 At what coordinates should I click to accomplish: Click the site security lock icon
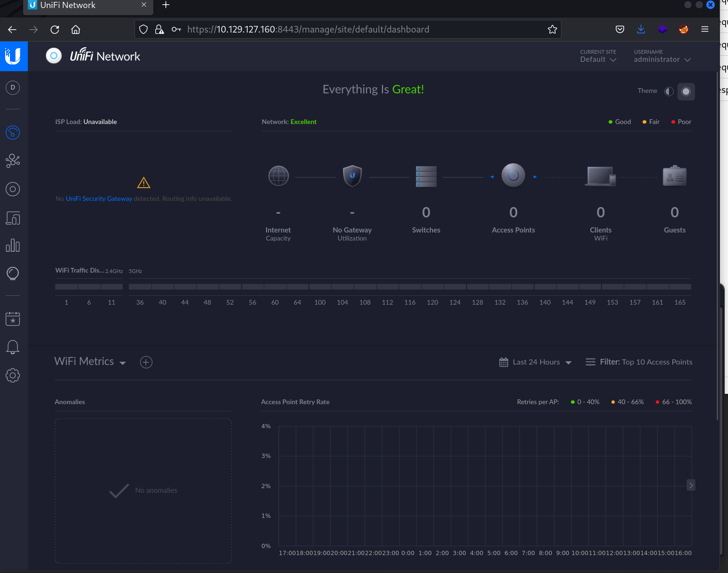pos(159,29)
